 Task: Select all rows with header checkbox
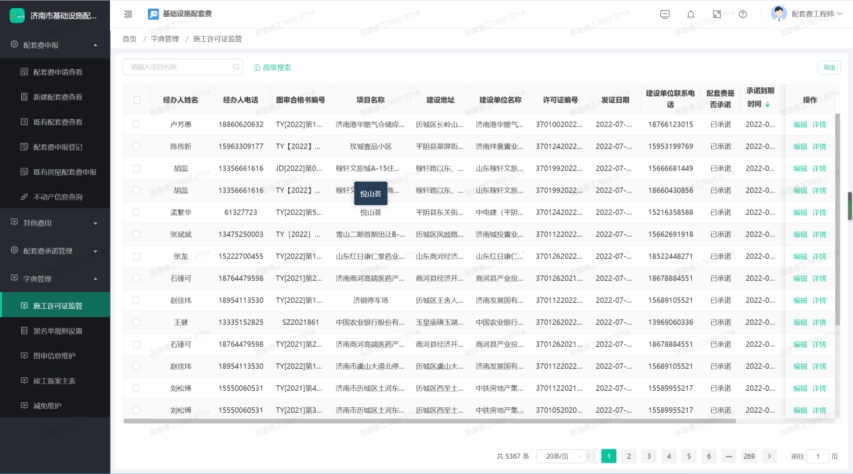[x=136, y=100]
